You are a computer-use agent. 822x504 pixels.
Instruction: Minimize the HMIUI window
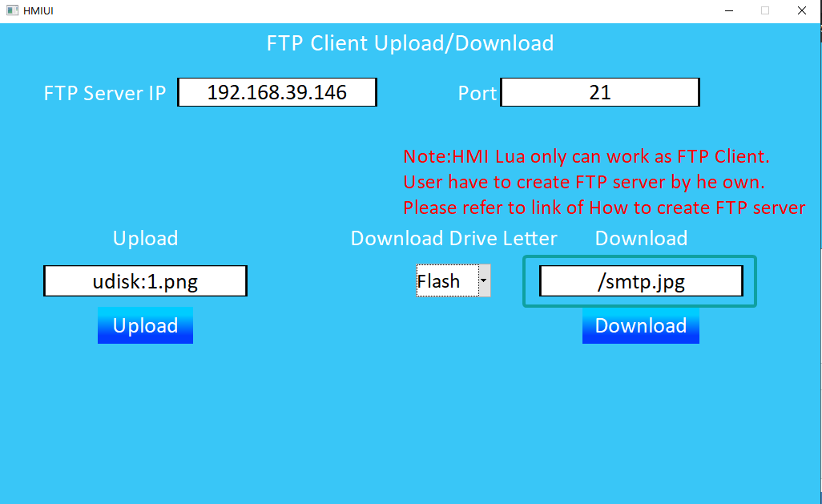pos(729,10)
